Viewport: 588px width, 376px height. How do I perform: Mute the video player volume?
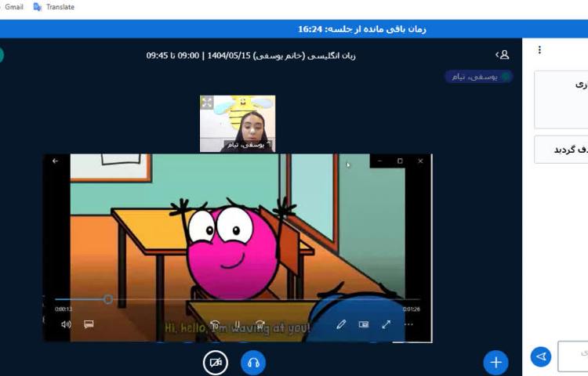(66, 324)
